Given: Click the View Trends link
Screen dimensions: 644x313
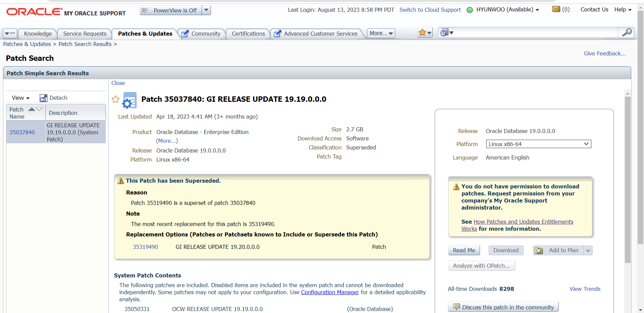Looking at the screenshot, I should tap(585, 289).
